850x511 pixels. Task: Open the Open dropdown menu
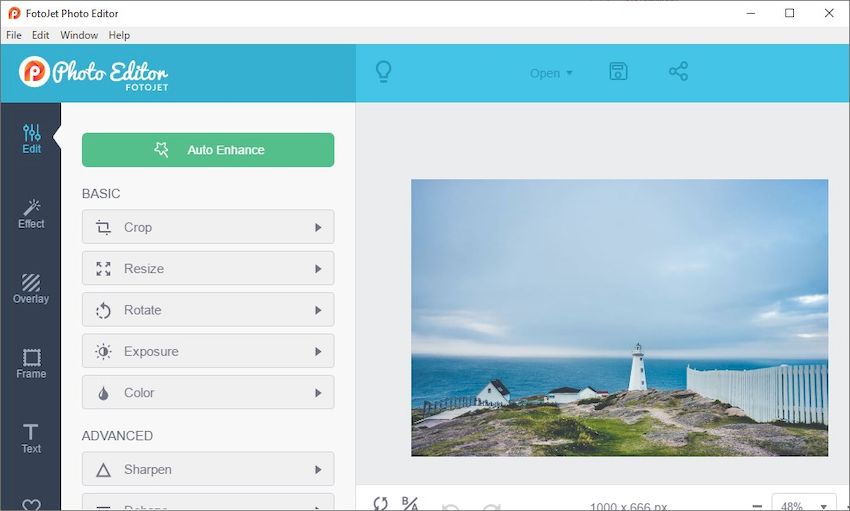coord(551,73)
